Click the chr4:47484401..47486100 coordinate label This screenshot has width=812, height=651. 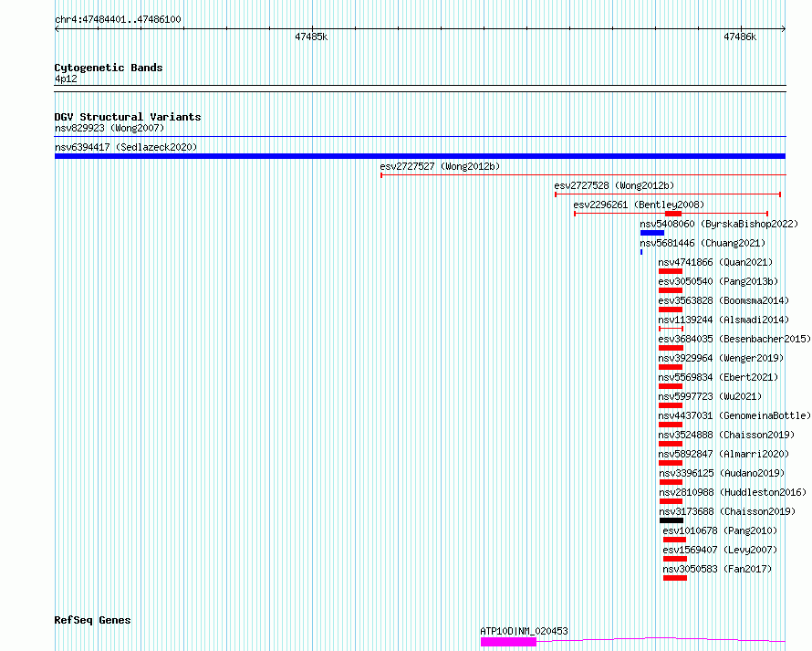pyautogui.click(x=118, y=20)
